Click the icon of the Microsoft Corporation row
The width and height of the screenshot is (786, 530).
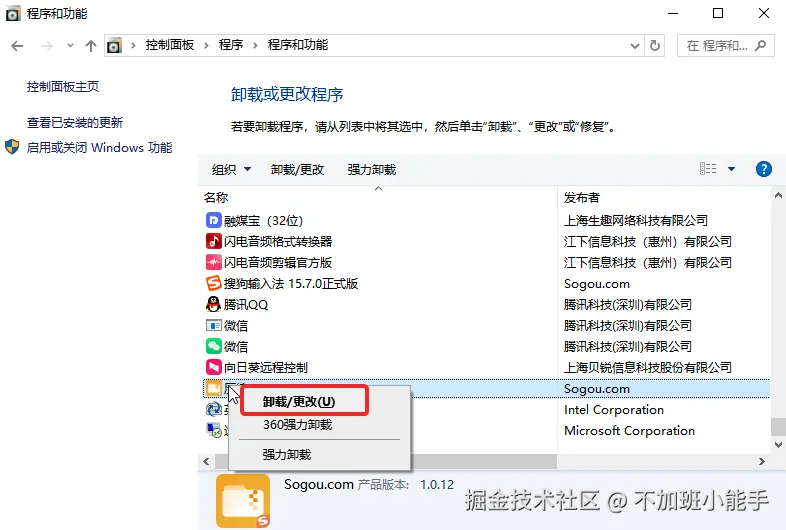click(214, 430)
